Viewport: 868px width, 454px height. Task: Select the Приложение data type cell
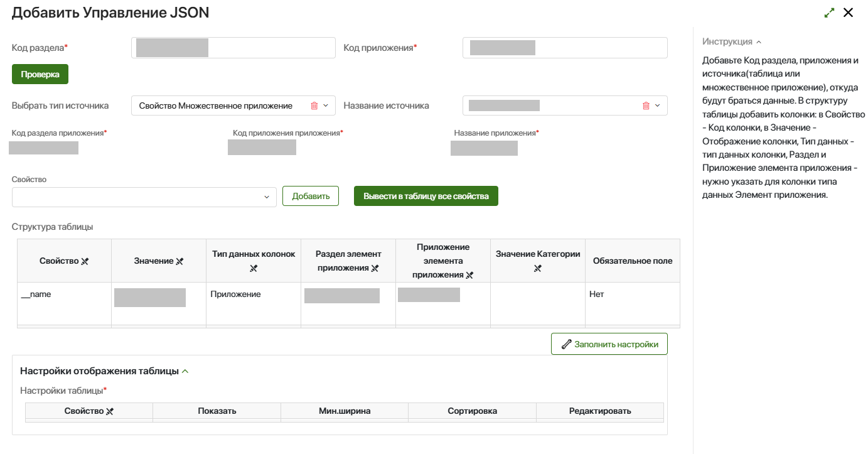pos(254,304)
